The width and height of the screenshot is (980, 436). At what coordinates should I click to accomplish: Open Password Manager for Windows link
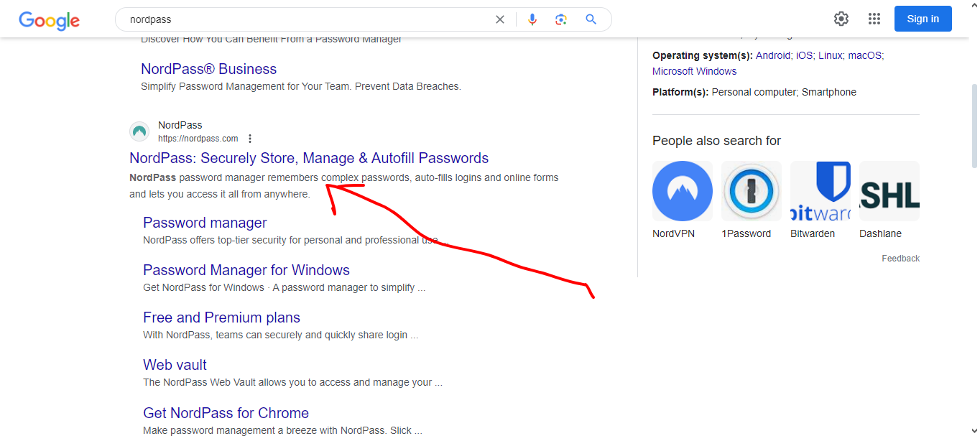point(246,270)
